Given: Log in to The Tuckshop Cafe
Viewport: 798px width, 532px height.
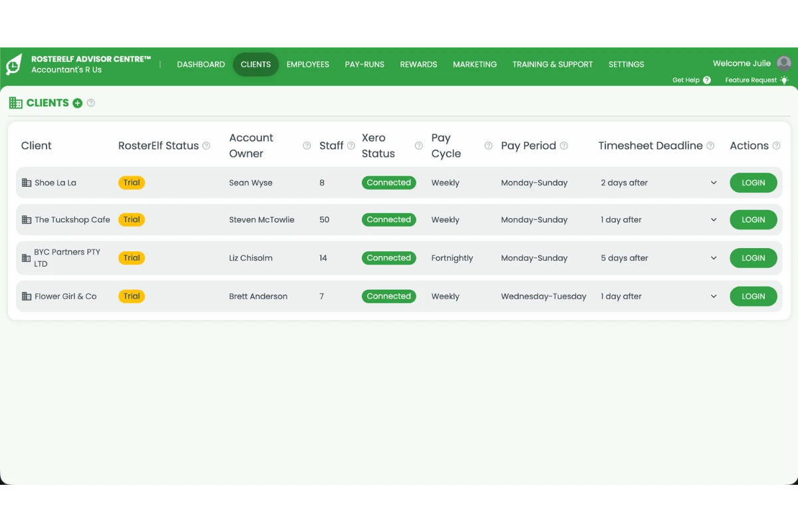Looking at the screenshot, I should pos(753,220).
